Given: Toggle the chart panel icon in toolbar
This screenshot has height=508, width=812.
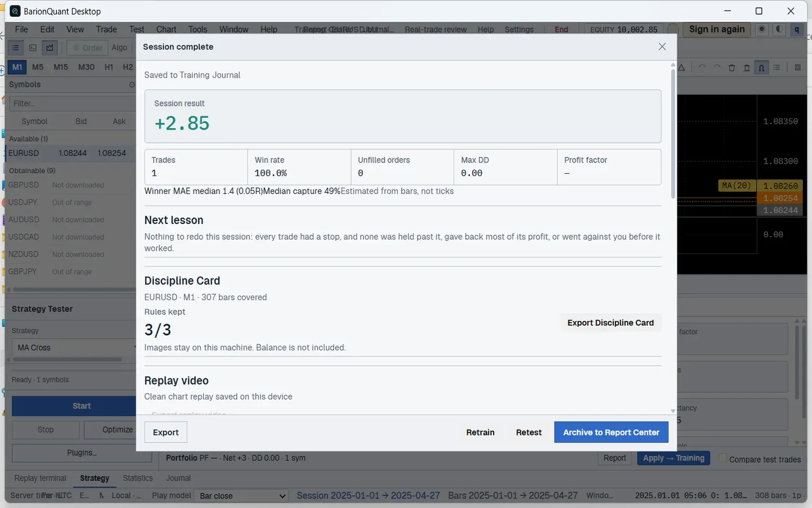Looking at the screenshot, I should [x=50, y=48].
